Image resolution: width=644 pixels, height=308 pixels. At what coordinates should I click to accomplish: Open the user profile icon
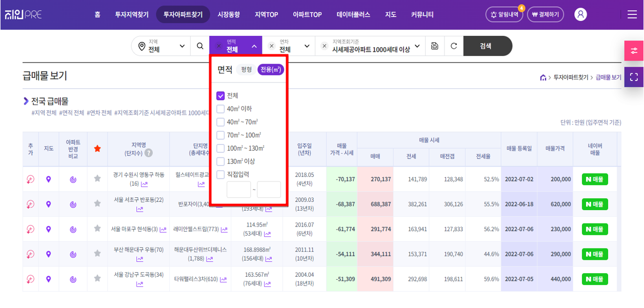[580, 14]
